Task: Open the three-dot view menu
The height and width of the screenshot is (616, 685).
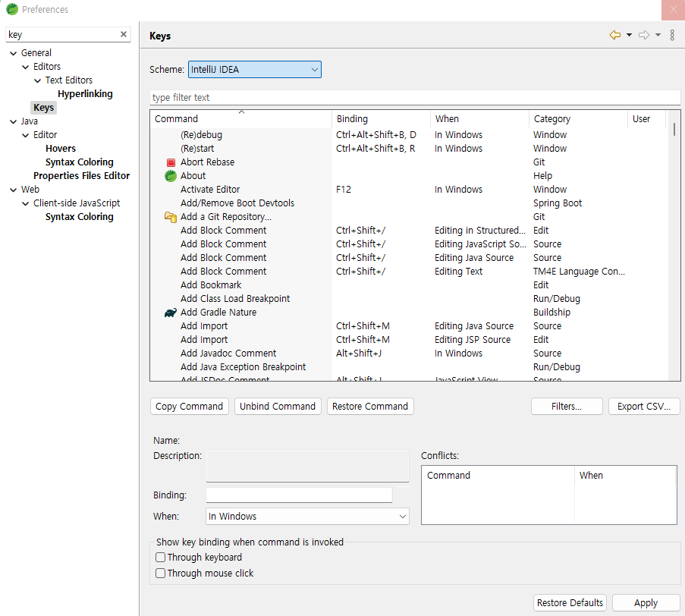Action: coord(672,35)
